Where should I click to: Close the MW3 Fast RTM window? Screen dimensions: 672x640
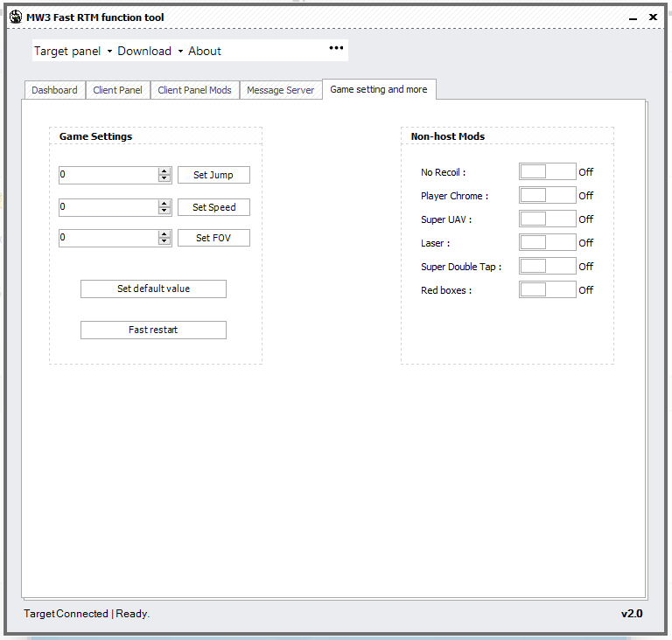coord(653,17)
